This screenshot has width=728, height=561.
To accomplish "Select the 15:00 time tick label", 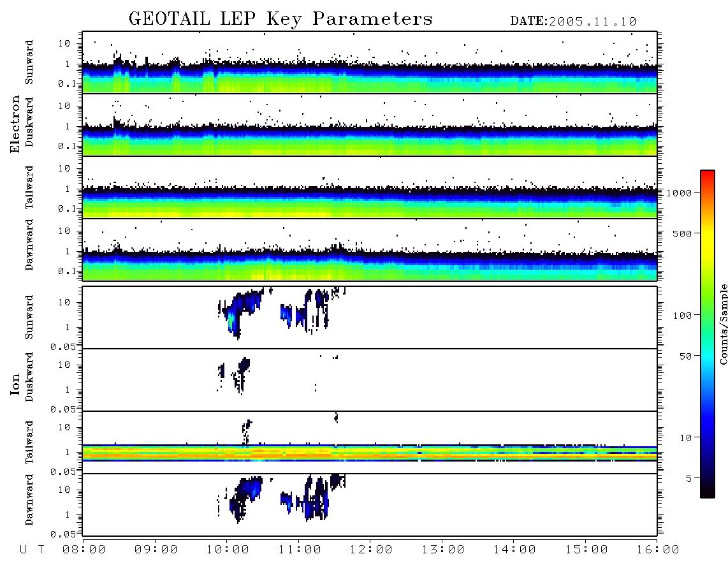I will 586,550.
